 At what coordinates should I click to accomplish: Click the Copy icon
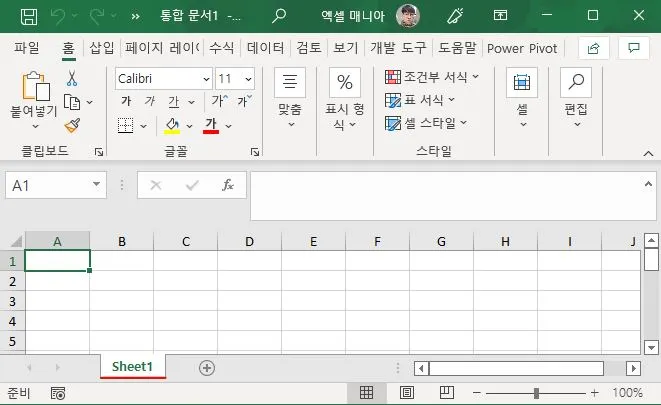coord(72,102)
